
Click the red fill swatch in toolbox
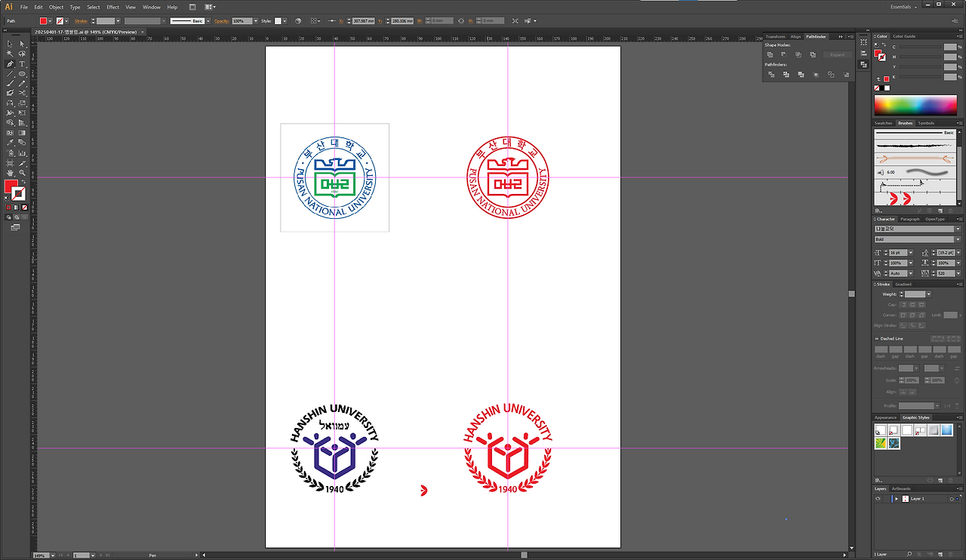(x=11, y=186)
